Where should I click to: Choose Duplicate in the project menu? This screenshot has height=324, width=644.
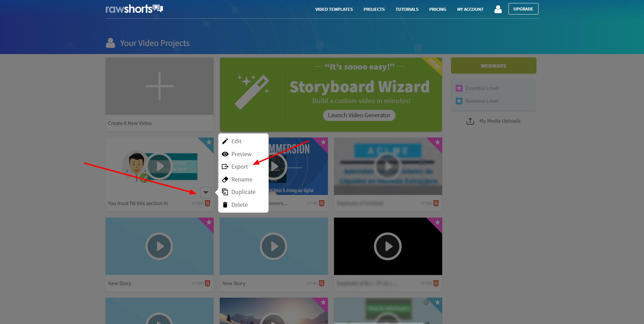[243, 192]
